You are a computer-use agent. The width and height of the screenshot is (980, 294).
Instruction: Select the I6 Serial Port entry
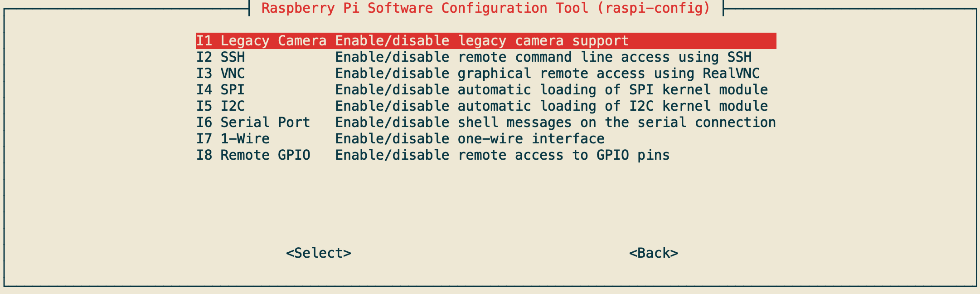pos(486,122)
